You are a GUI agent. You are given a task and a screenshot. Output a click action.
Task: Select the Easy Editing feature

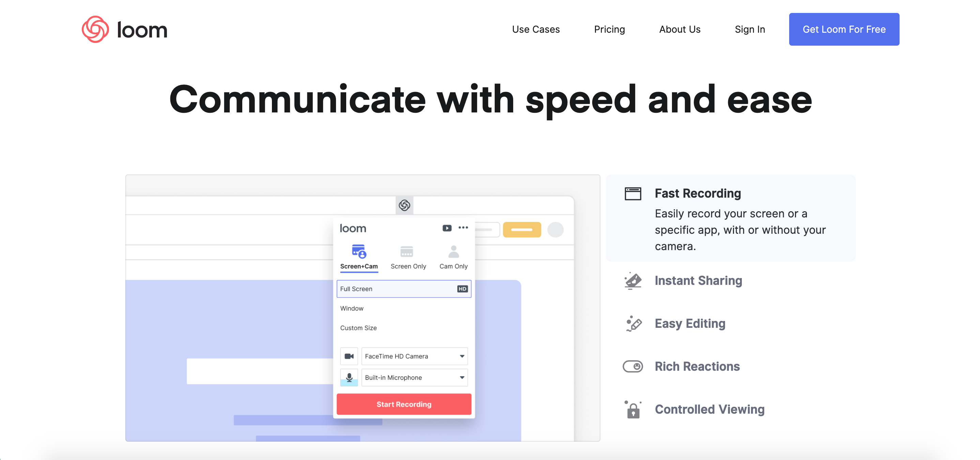[690, 324]
